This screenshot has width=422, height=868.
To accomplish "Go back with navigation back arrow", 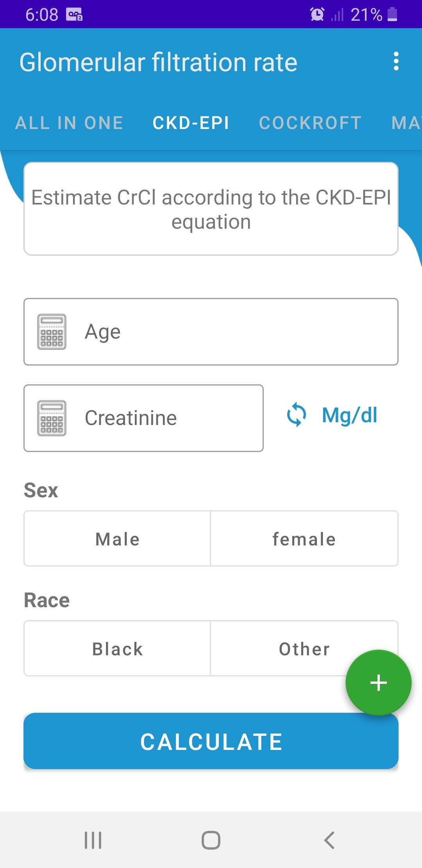I will (329, 840).
